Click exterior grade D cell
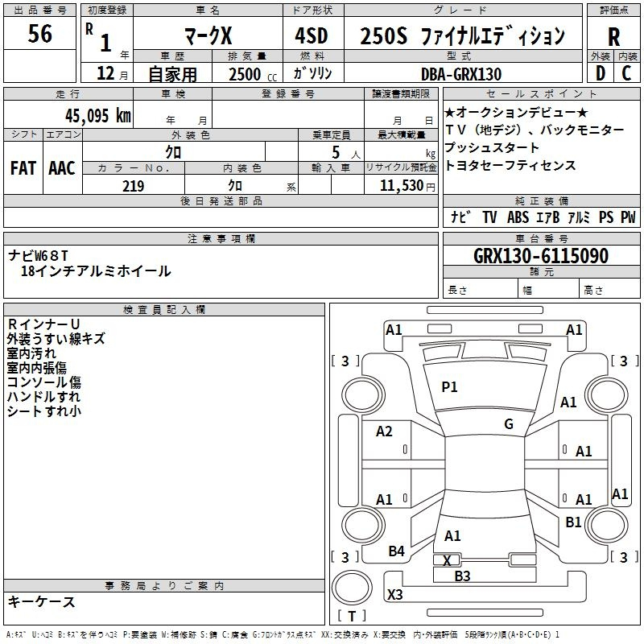This screenshot has width=644, height=644. tap(600, 73)
